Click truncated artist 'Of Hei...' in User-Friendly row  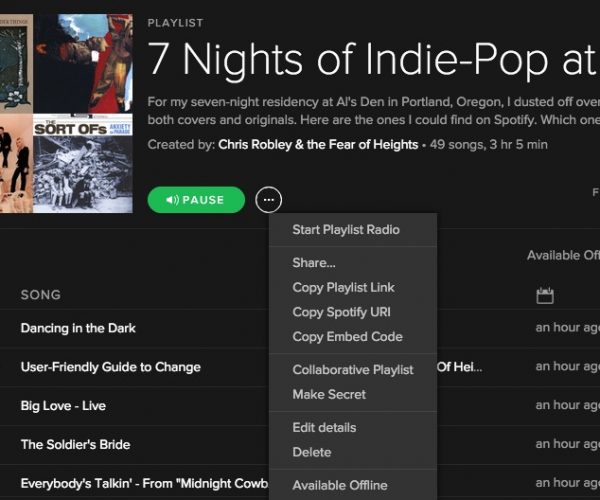460,367
